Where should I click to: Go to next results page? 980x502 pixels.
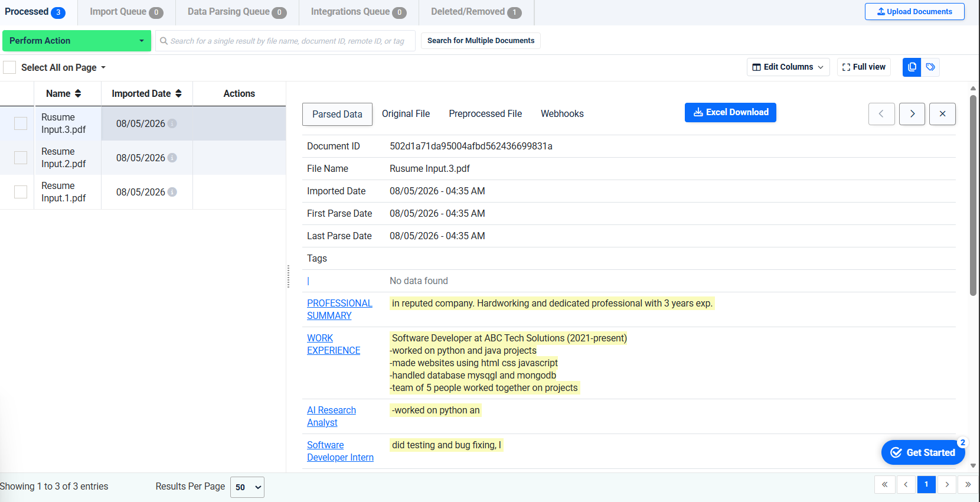point(947,485)
